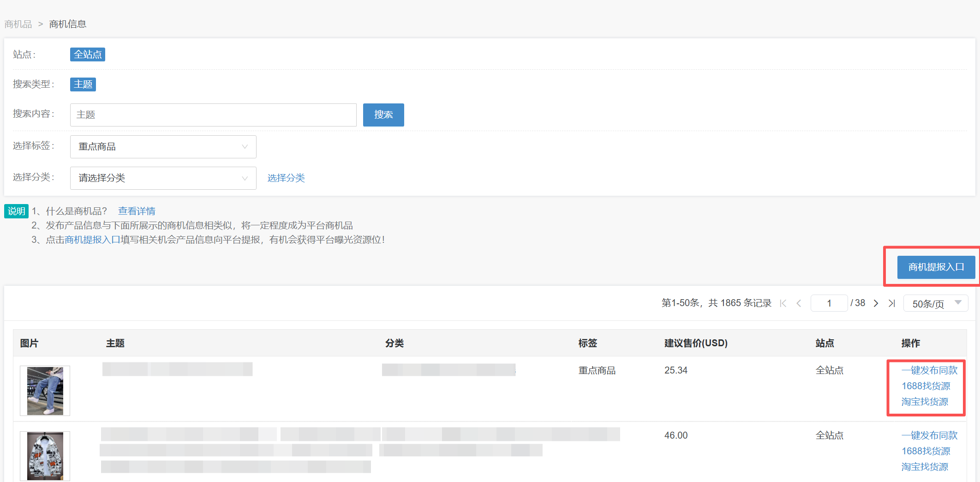Select the 全站点 site filter tag
980x482 pixels.
[x=87, y=54]
